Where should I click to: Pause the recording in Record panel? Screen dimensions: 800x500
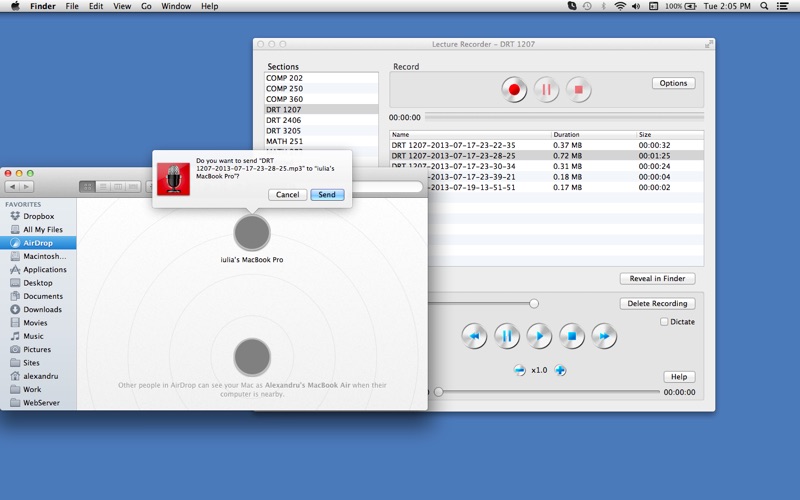tap(546, 90)
